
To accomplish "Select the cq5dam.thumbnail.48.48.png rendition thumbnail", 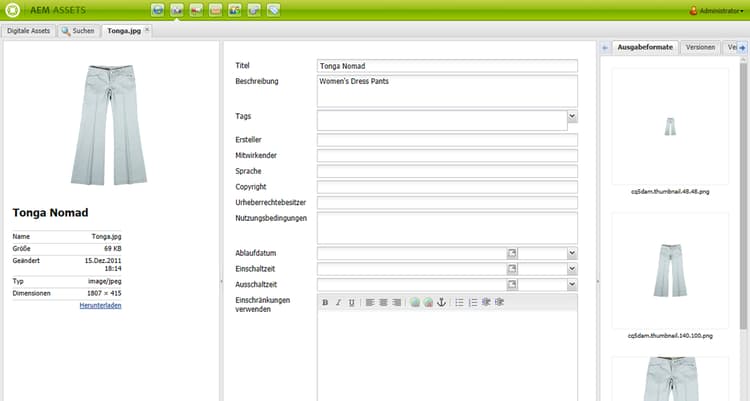I will (670, 127).
